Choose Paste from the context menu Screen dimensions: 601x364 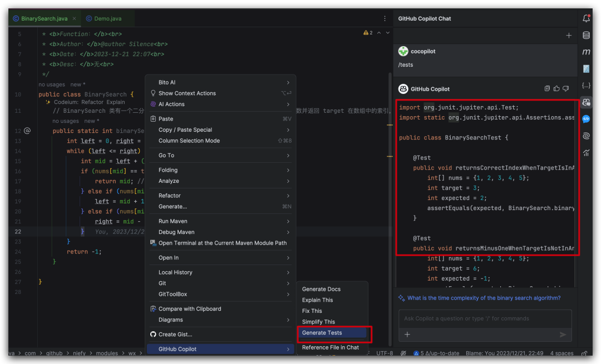coord(221,119)
